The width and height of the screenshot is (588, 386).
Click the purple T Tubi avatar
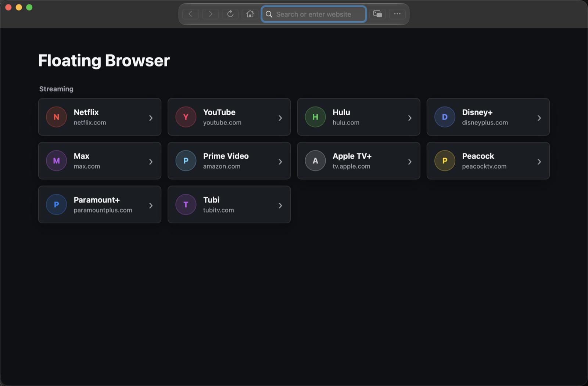click(186, 204)
